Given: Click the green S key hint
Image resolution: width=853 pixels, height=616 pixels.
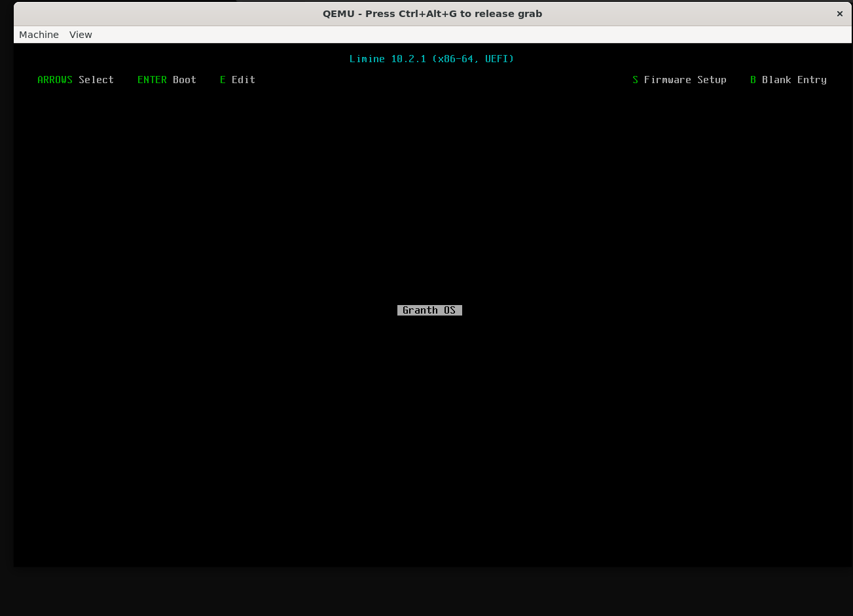Looking at the screenshot, I should pos(635,80).
